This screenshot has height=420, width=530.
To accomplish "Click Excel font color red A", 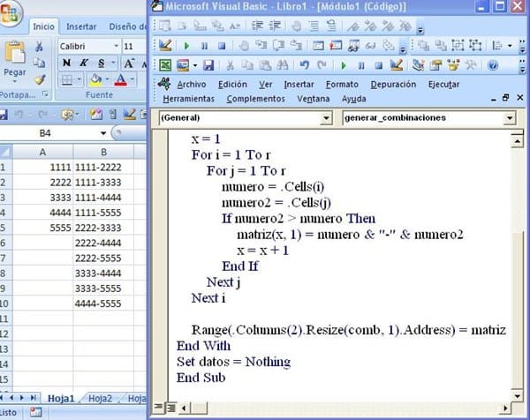I will coord(121,79).
